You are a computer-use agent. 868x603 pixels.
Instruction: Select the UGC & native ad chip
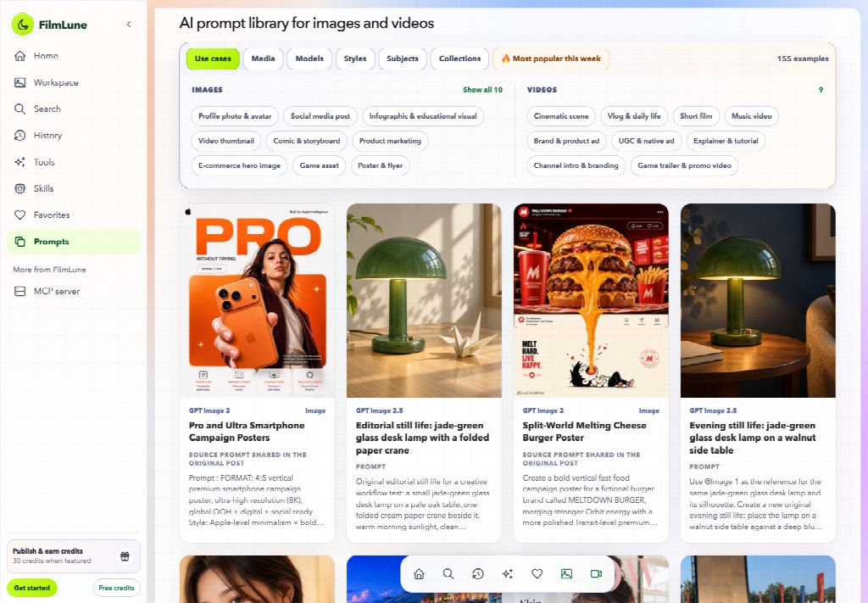click(646, 141)
